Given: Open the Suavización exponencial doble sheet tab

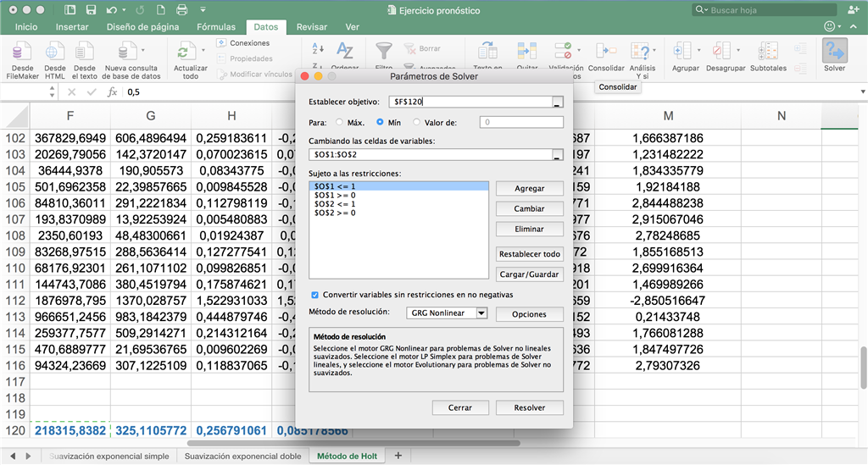Looking at the screenshot, I should click(x=242, y=456).
